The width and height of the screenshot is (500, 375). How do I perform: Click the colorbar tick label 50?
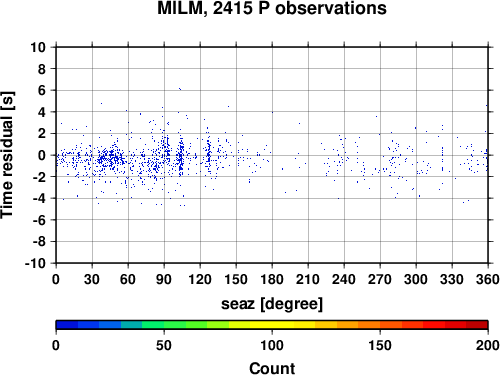coord(164,345)
